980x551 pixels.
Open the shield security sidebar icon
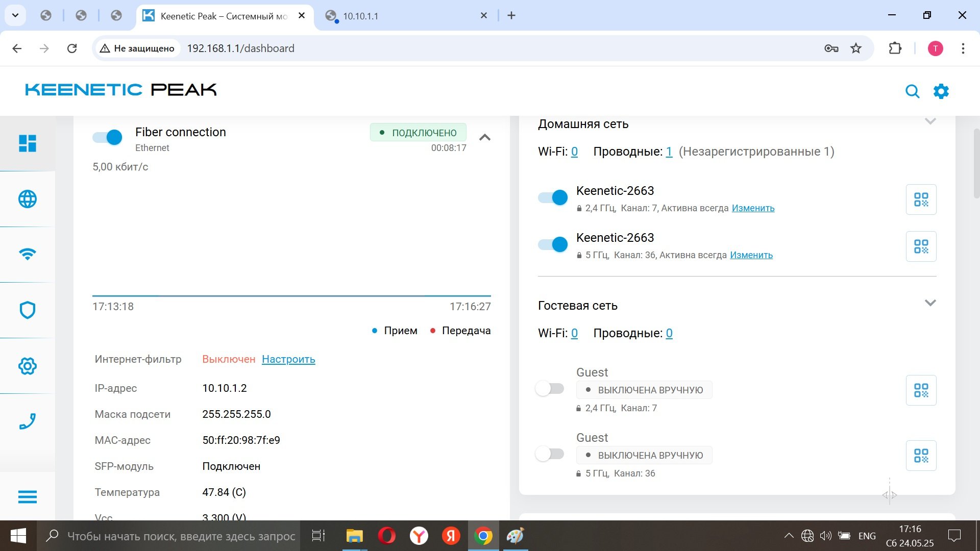click(x=28, y=310)
